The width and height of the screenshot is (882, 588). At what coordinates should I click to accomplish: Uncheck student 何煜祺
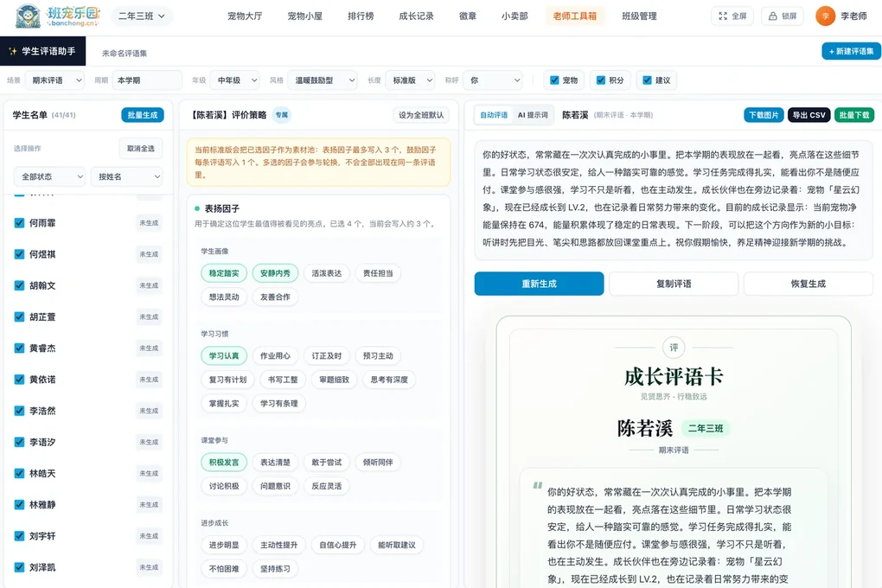click(19, 254)
